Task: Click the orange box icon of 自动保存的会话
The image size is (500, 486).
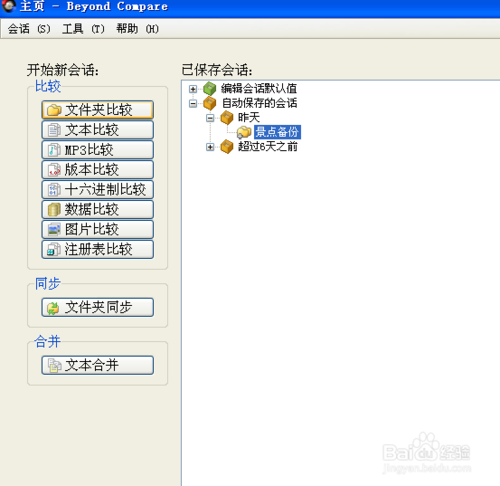Action: pyautogui.click(x=210, y=103)
